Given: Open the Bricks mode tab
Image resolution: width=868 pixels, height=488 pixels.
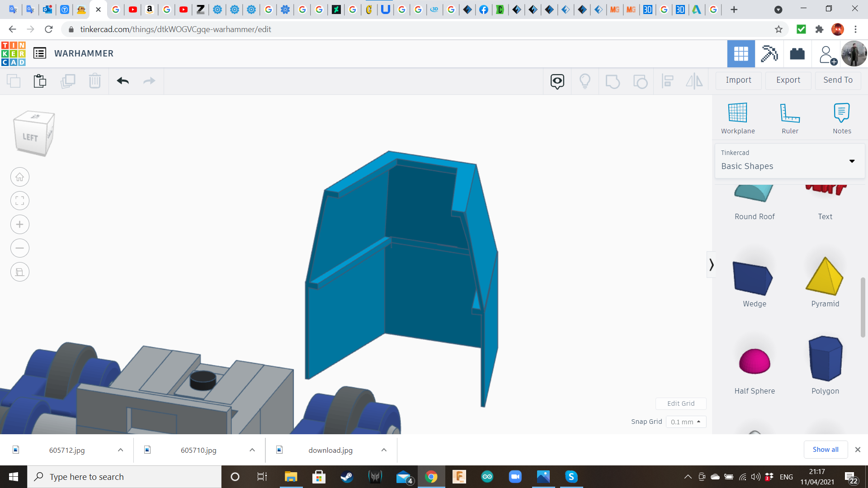Looking at the screenshot, I should tap(797, 54).
